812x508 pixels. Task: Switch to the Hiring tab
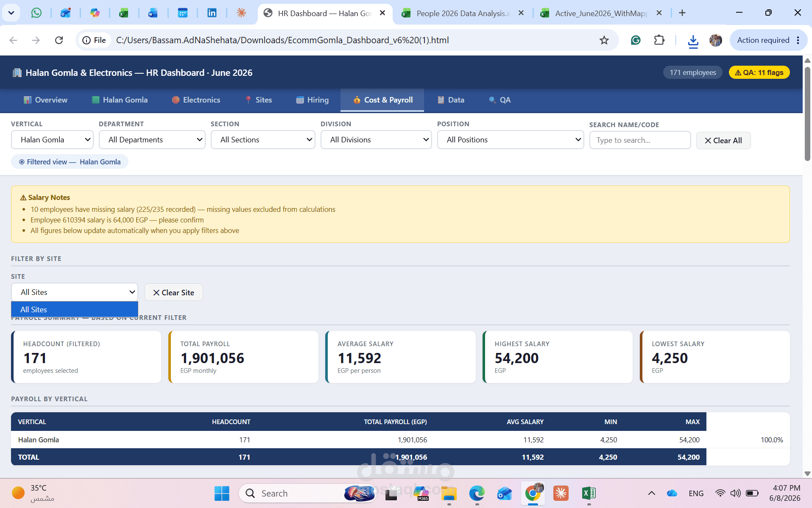313,100
